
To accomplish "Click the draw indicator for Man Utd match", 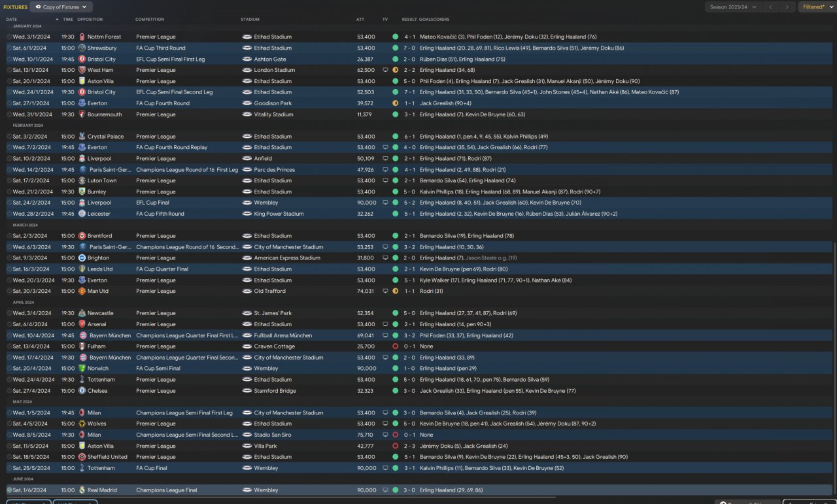I will pyautogui.click(x=395, y=292).
